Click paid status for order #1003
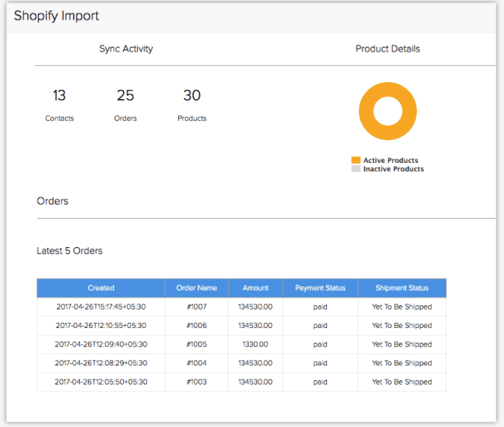 click(320, 382)
